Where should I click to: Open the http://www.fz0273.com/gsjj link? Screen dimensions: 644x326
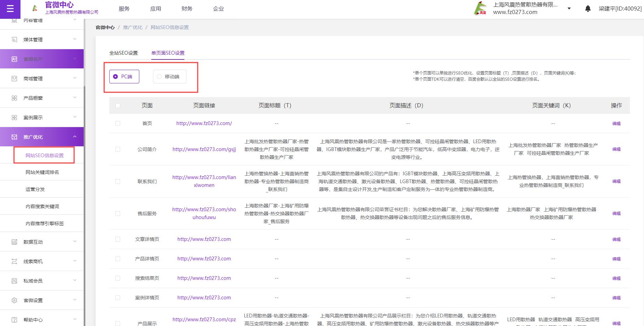pos(204,149)
